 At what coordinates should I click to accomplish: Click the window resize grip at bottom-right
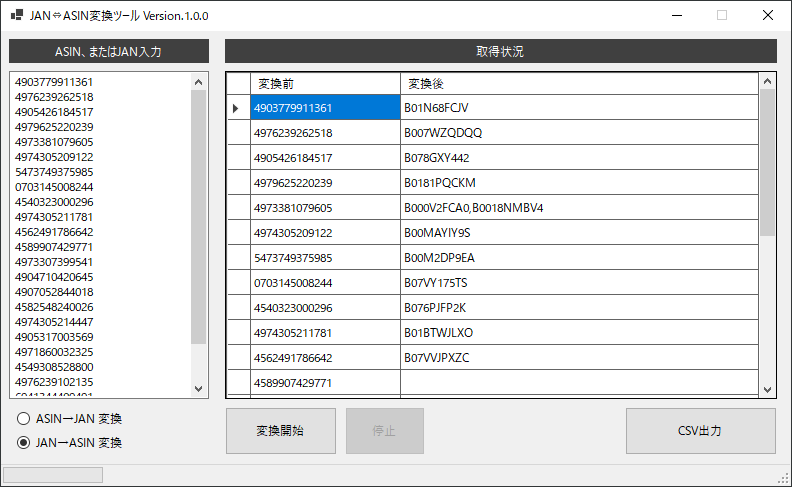pyautogui.click(x=783, y=478)
